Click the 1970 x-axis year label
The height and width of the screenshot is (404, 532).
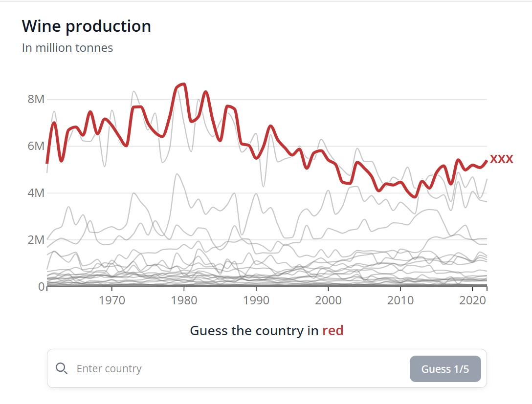tap(112, 300)
